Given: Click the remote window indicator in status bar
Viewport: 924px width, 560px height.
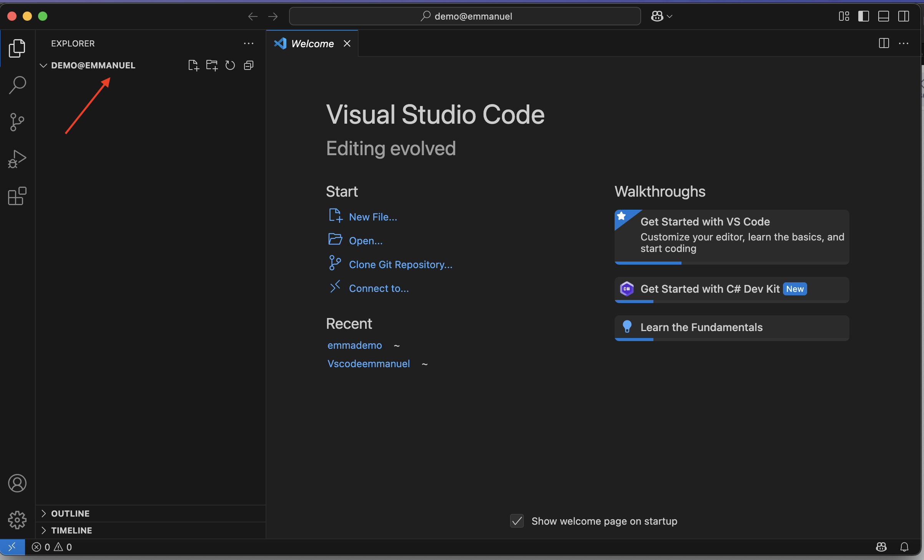Looking at the screenshot, I should [12, 547].
